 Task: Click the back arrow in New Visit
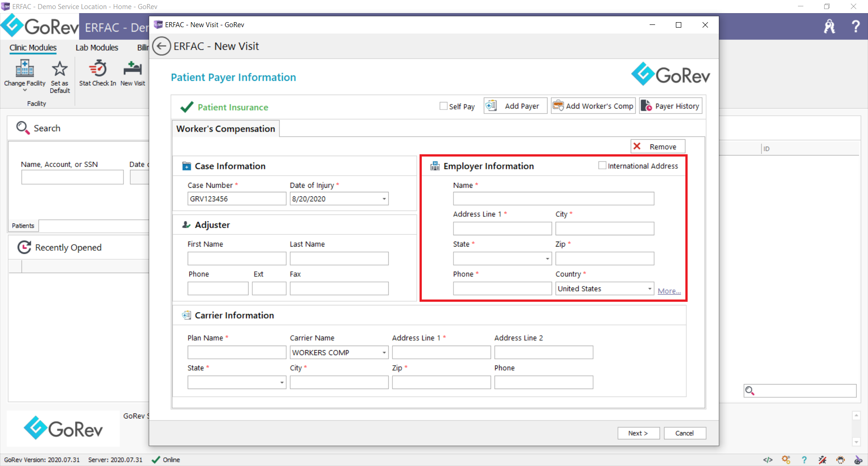pyautogui.click(x=161, y=46)
